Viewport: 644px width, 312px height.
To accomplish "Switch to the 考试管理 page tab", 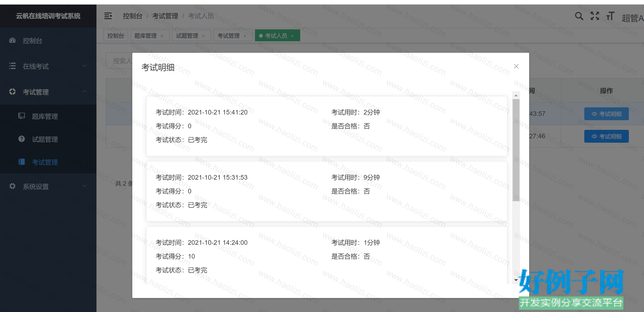I will click(233, 36).
